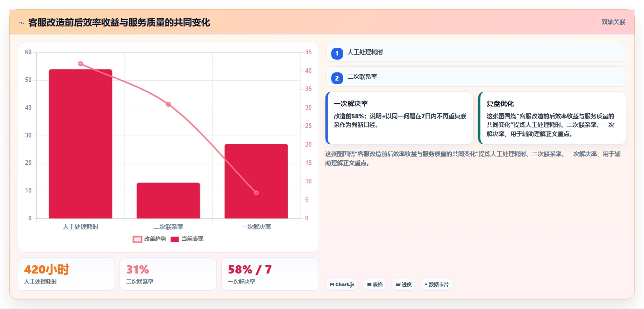Click the x-axis label 一次解决率
Image resolution: width=644 pixels, height=309 pixels.
click(x=256, y=227)
